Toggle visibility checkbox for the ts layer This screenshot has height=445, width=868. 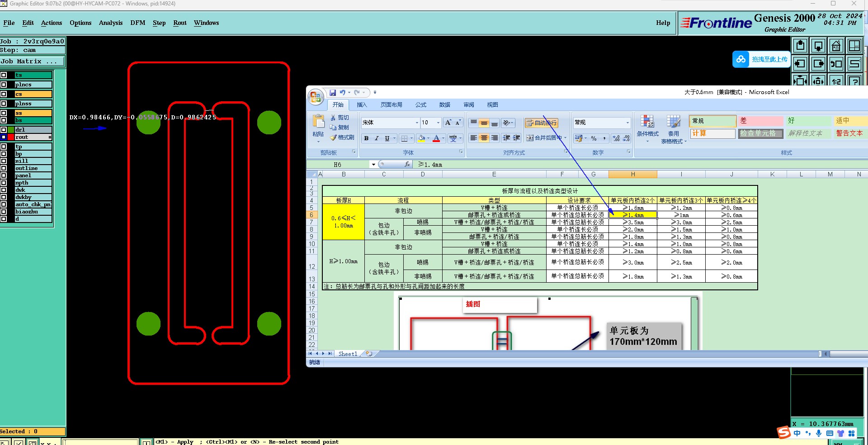(4, 75)
